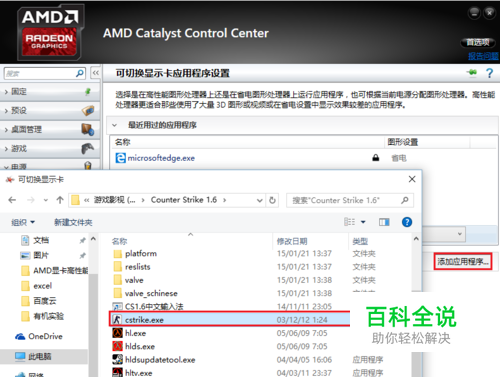The image size is (500, 377).
Task: Open the platform folder
Action: pyautogui.click(x=141, y=254)
